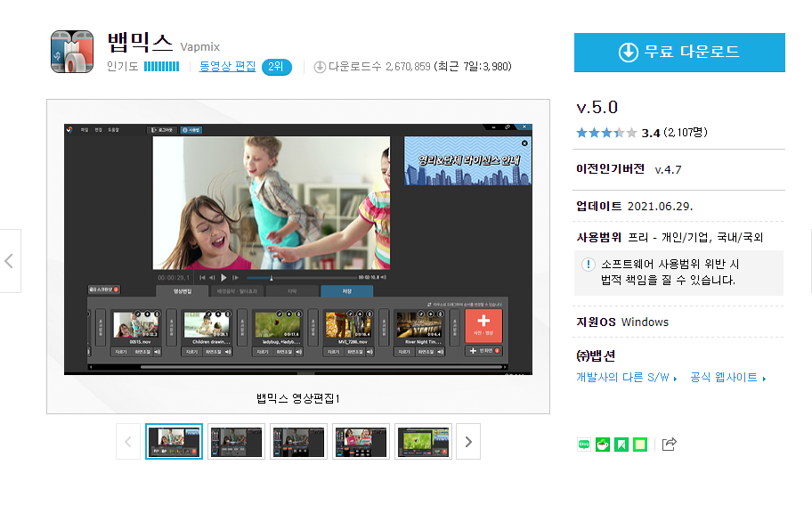Image resolution: width=812 pixels, height=506 pixels.
Task: Go to previous page with left-edge arrow
Action: (9, 261)
